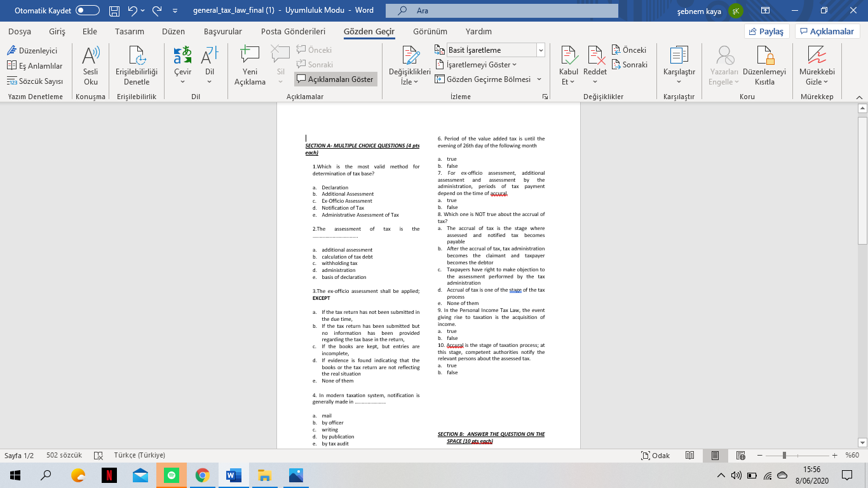
Task: Open Gözden Geçirme Bölmesi reviewing pane
Action: (483, 79)
